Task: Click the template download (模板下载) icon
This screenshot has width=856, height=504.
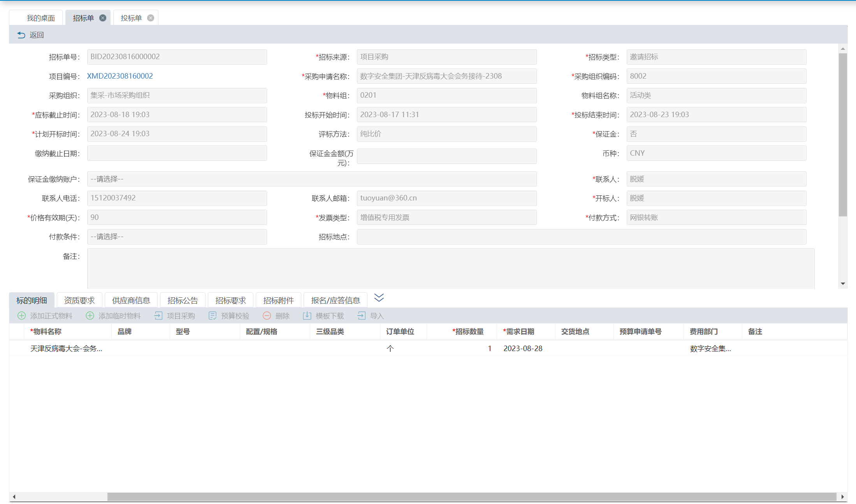Action: [x=307, y=316]
